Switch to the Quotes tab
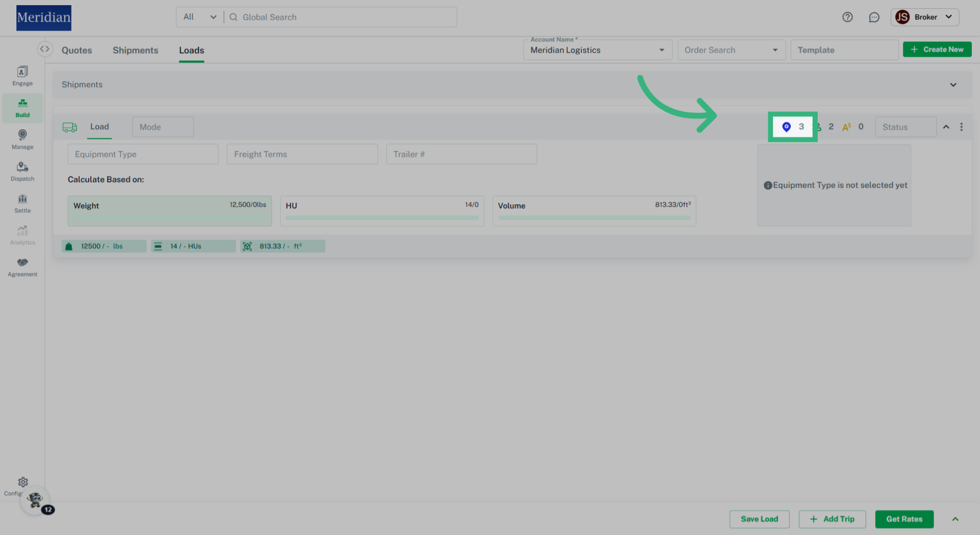The image size is (980, 535). click(x=77, y=50)
